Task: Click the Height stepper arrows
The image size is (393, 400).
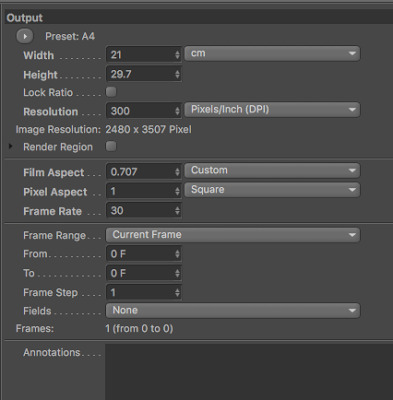Action: (177, 74)
